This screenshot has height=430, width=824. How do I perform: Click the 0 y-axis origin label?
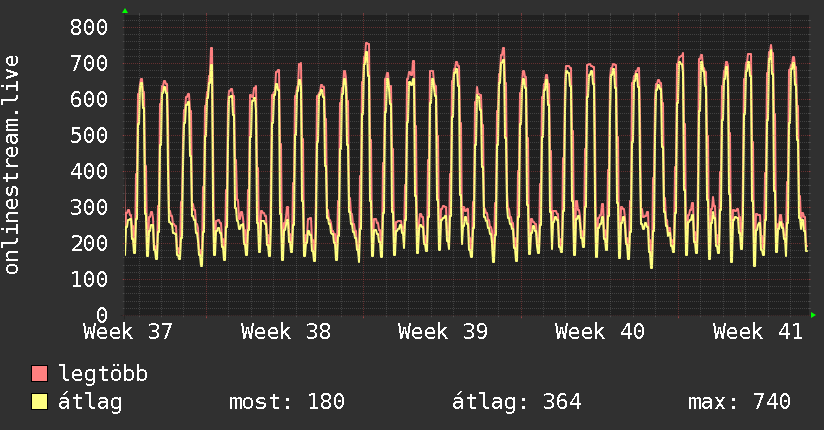(x=102, y=315)
